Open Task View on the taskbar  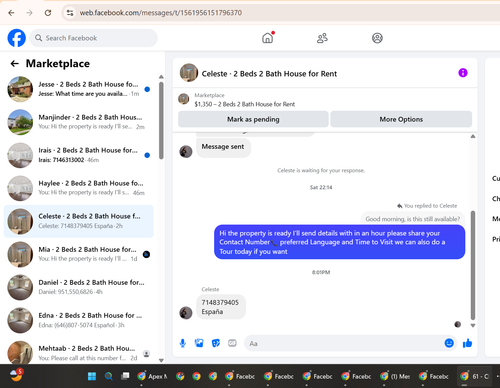click(x=125, y=376)
